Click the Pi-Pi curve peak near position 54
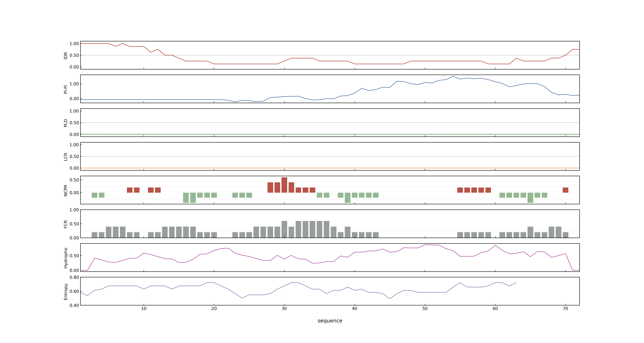Image resolution: width=644 pixels, height=343 pixels. pyautogui.click(x=453, y=76)
